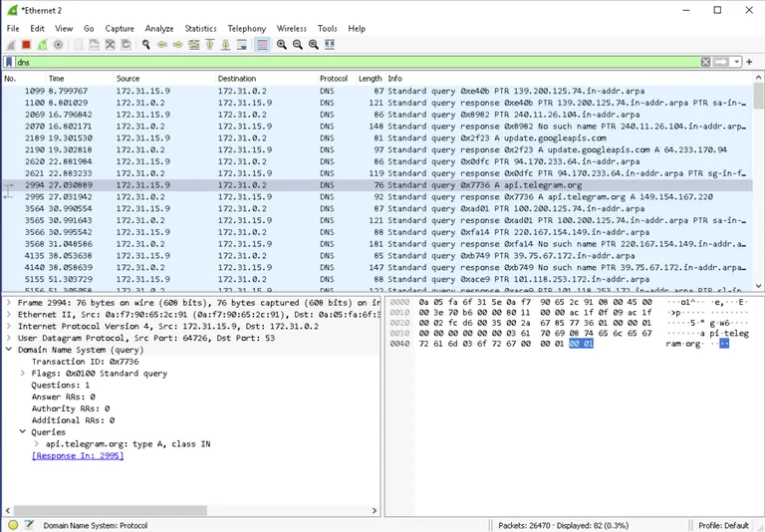Click the reload capture file icon
This screenshot has height=532, width=765.
pyautogui.click(x=126, y=45)
